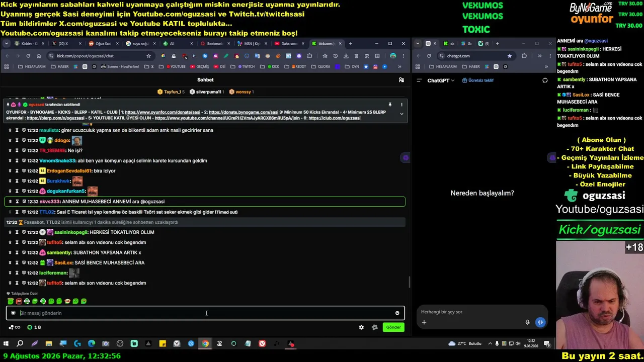The image size is (644, 362).
Task: Start ChatGPT voice mode
Action: [540, 322]
